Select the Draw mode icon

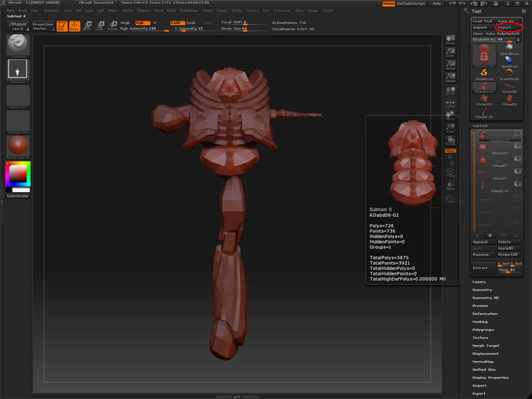(x=74, y=25)
